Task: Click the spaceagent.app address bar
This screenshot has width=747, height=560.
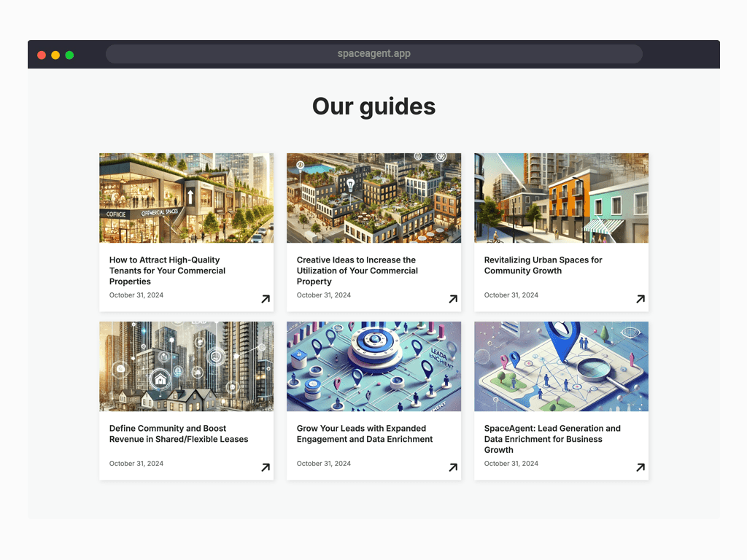Action: click(374, 54)
